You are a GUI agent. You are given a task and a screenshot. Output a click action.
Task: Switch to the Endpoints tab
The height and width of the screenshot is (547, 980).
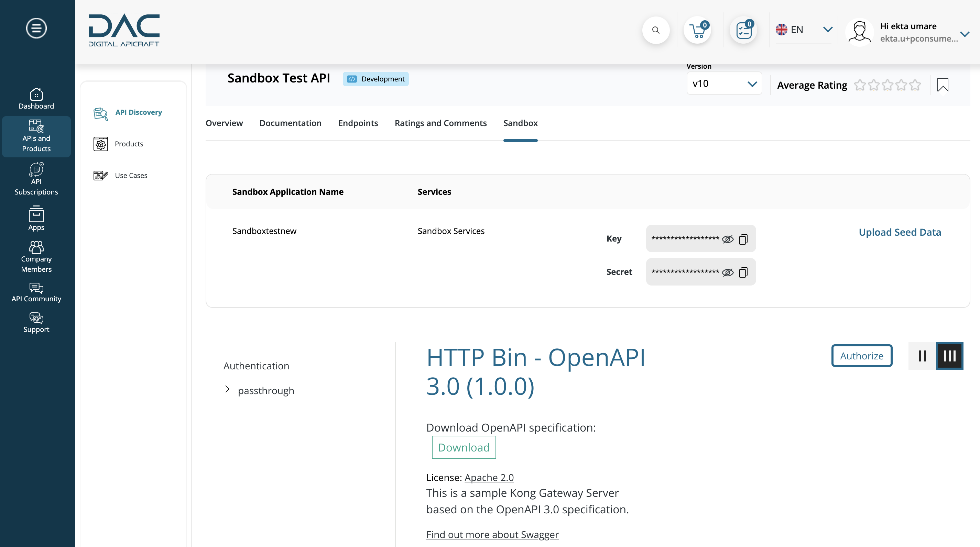pos(358,123)
